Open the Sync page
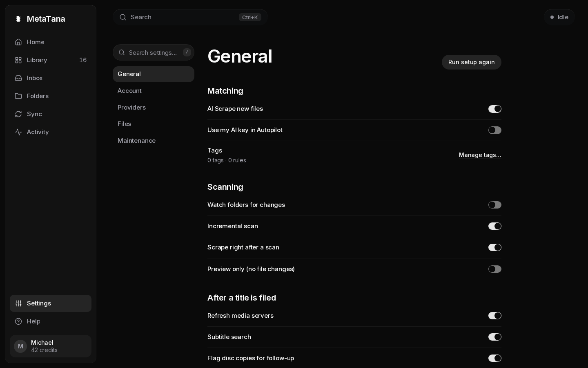 point(51,114)
